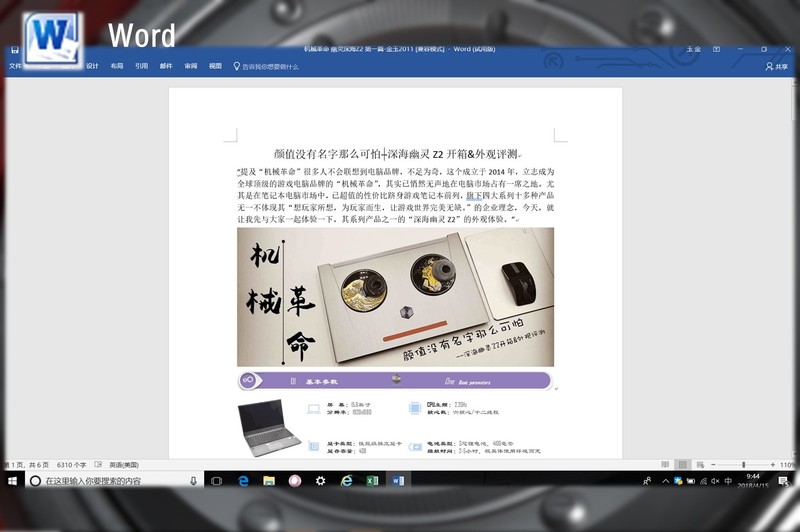Open the Action Center notification icon
Screen dimensions: 800x532
click(783, 481)
